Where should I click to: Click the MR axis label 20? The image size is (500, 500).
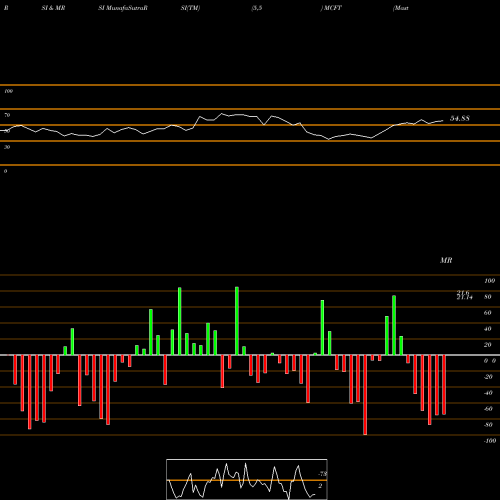488,345
